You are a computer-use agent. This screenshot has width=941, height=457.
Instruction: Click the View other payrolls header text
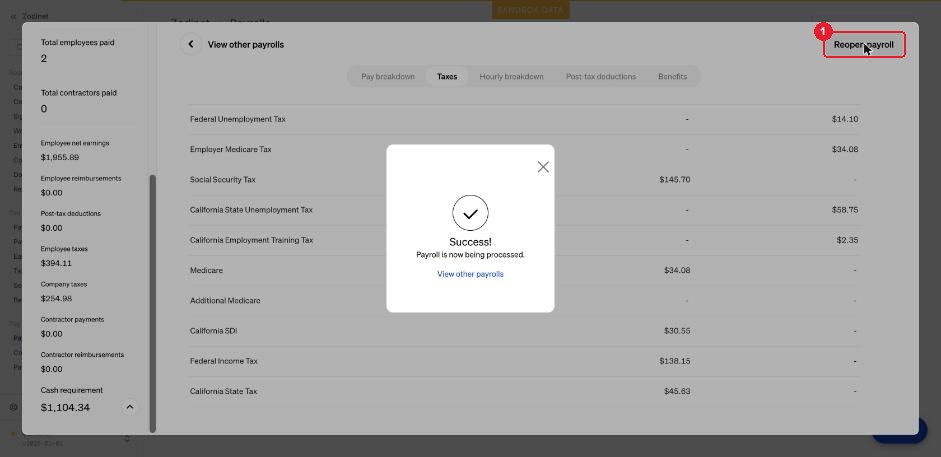(246, 44)
